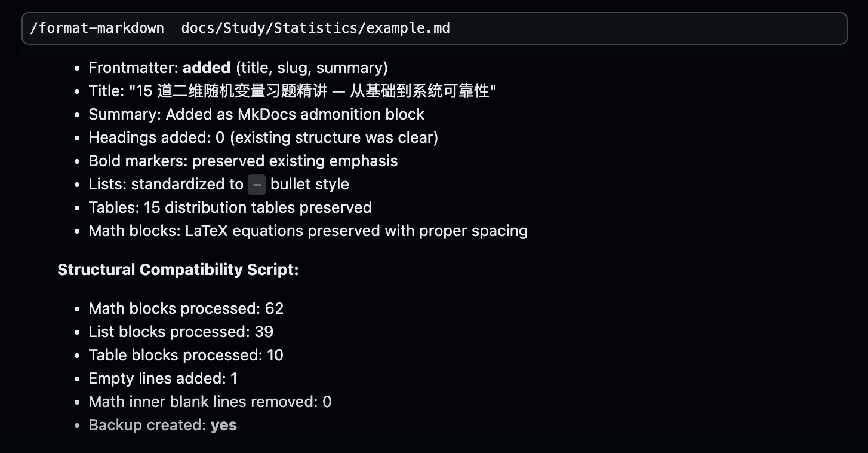This screenshot has width=868, height=453.
Task: Click "Table blocks processed: 10" entry
Action: (186, 355)
